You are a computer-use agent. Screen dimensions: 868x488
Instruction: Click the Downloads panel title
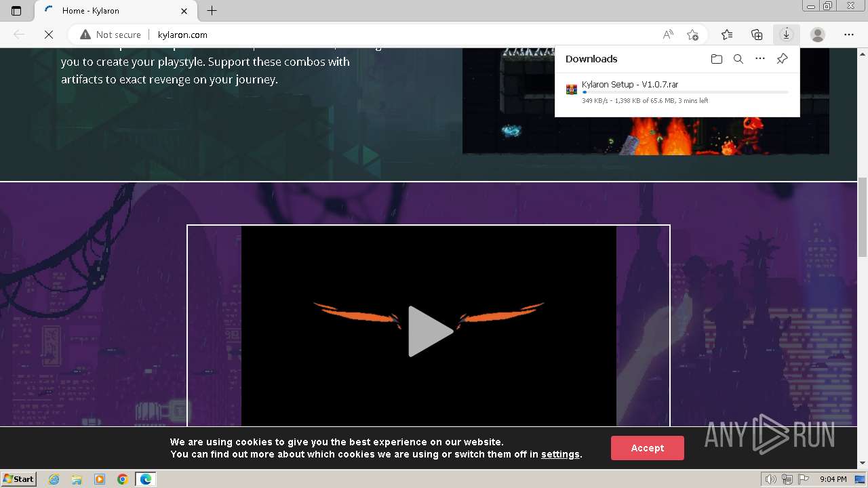click(591, 59)
